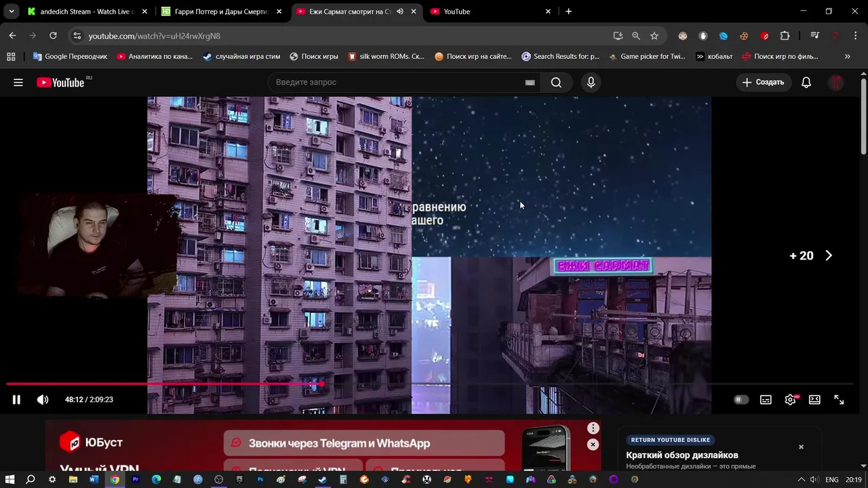Open the zoom magnifier in address bar
The width and height of the screenshot is (868, 488).
[x=636, y=36]
